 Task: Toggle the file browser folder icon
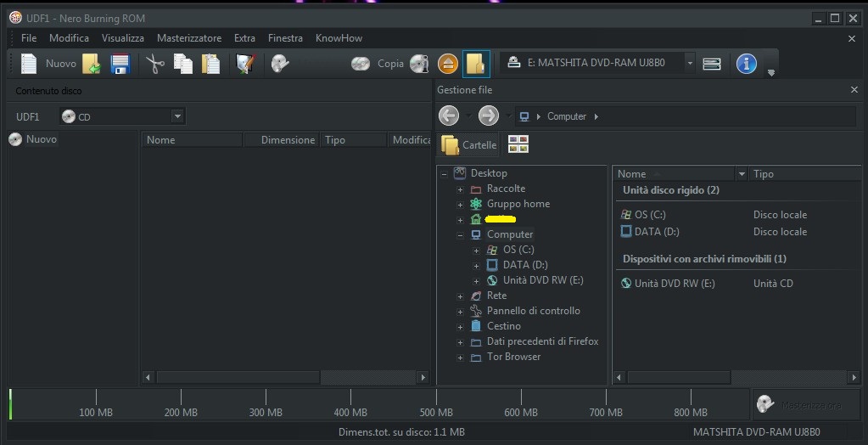tap(476, 64)
